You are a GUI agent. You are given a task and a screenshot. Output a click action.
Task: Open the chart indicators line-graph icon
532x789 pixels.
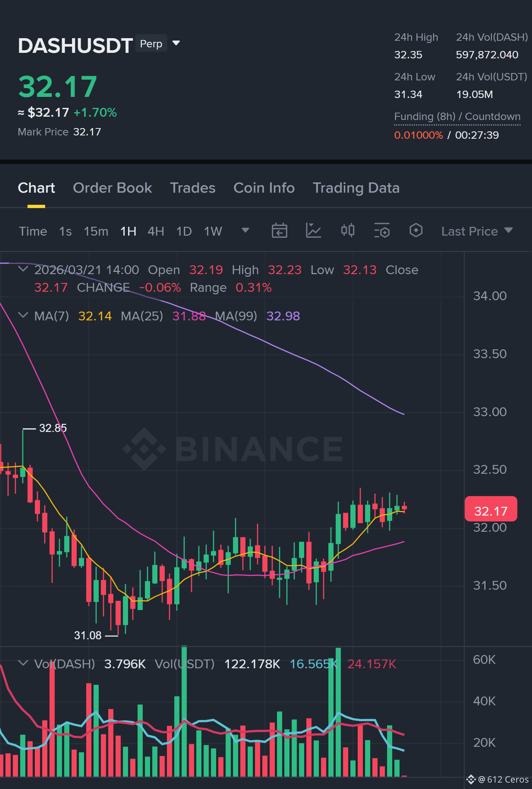pyautogui.click(x=313, y=231)
